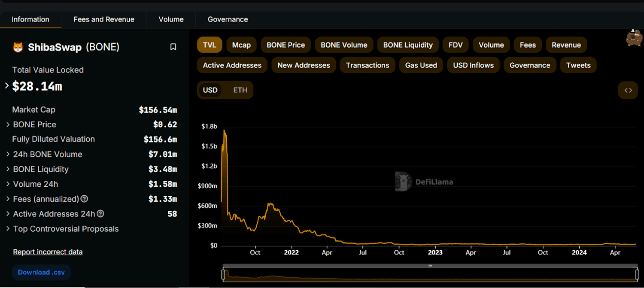This screenshot has width=644, height=288.
Task: Enable the BONE Volume chart series
Action: point(344,45)
